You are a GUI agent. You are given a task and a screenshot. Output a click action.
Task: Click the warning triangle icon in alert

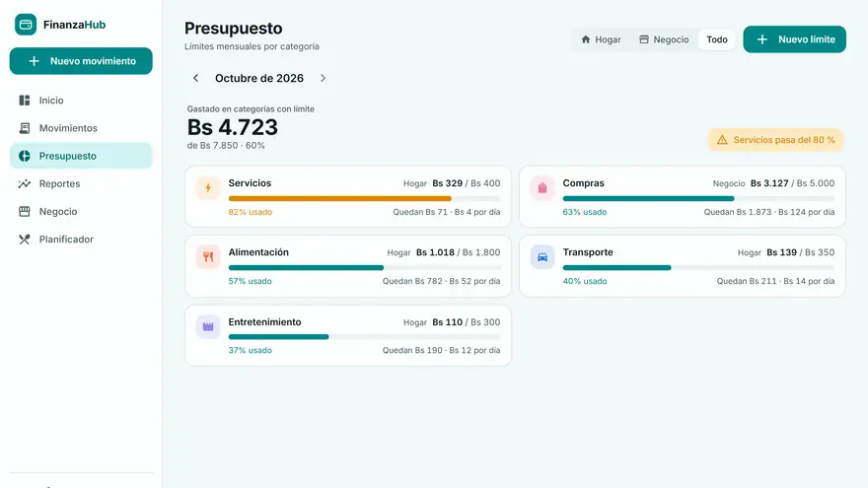722,140
